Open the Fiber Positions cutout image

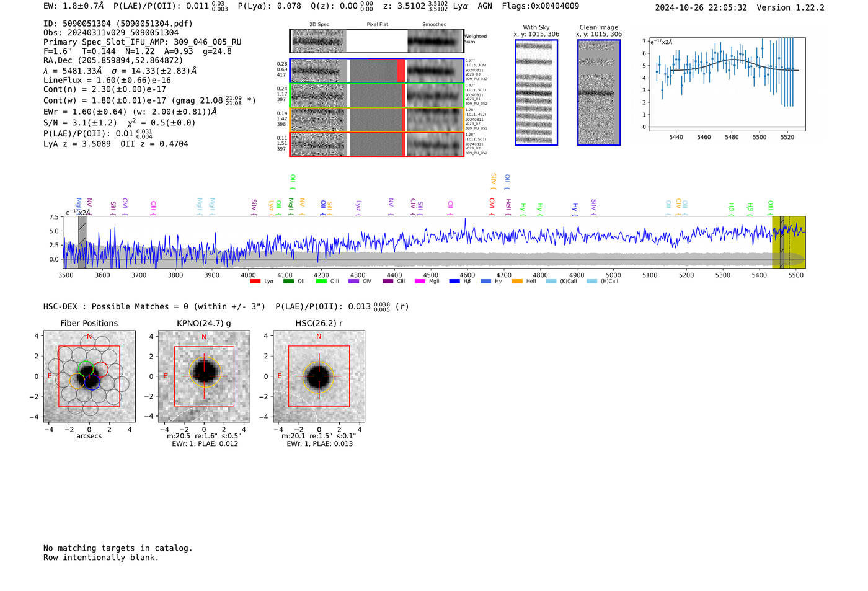point(89,376)
